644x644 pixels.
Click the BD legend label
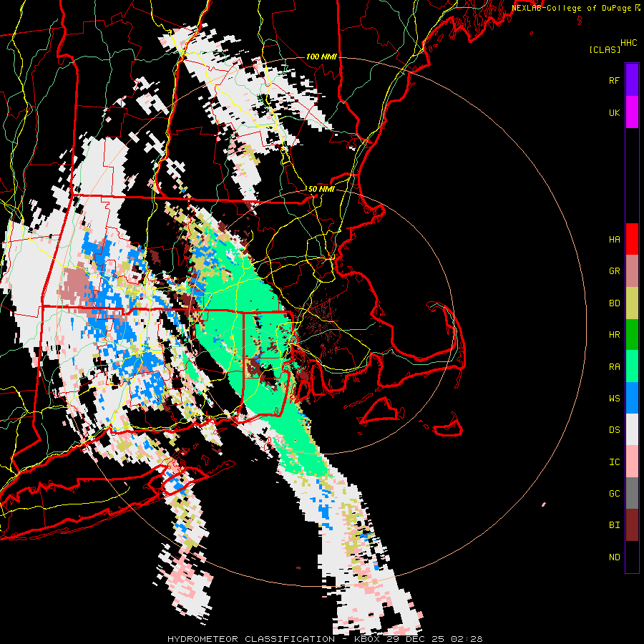click(614, 303)
